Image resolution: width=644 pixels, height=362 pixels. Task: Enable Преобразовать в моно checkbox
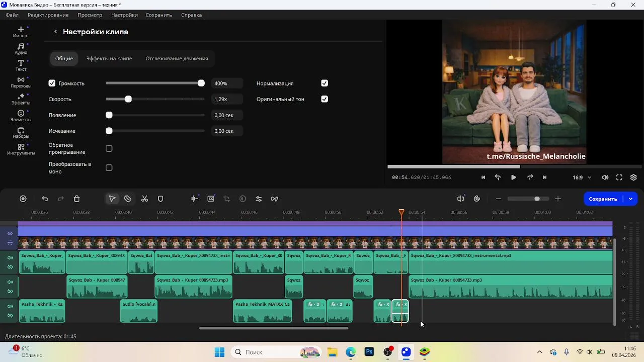click(x=109, y=168)
